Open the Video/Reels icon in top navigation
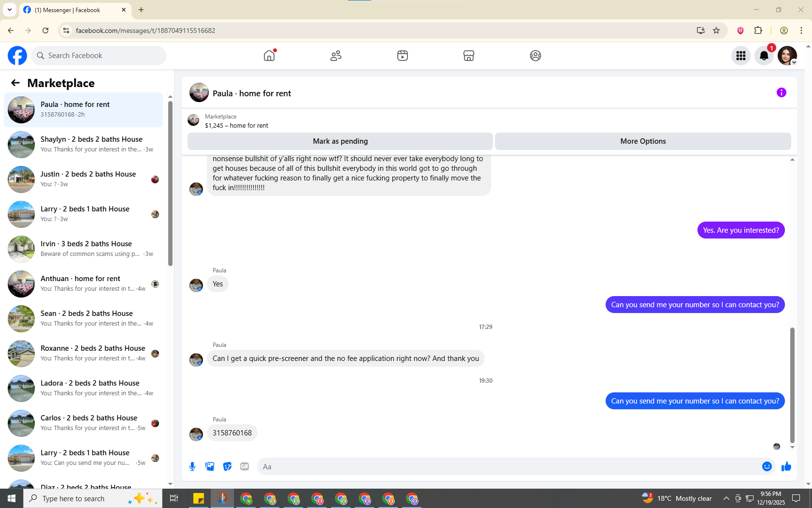The image size is (812, 508). click(x=403, y=56)
